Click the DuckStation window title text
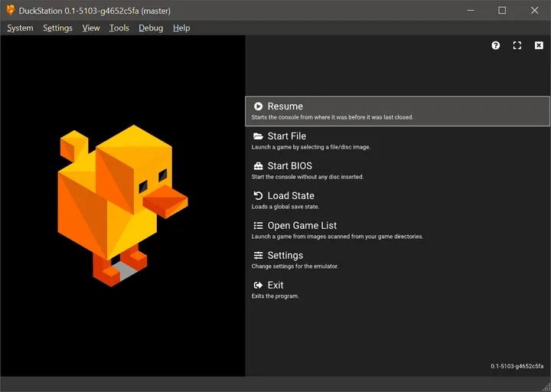551x392 pixels. [x=95, y=11]
